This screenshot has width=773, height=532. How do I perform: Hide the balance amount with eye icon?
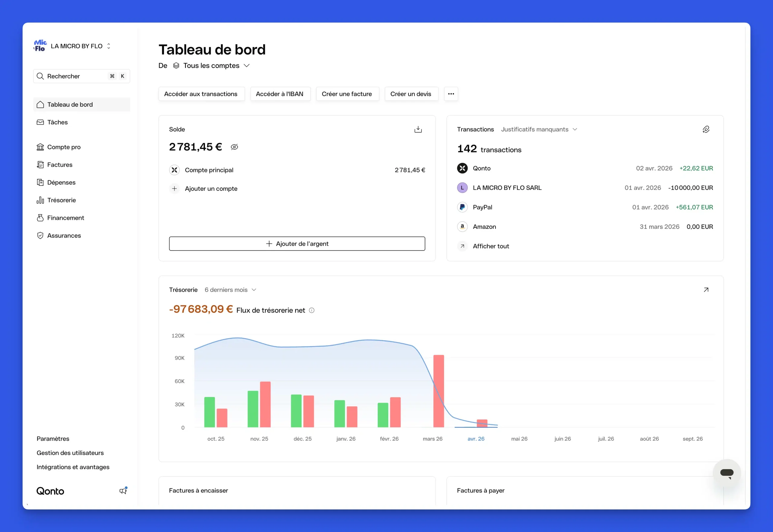[x=234, y=147]
